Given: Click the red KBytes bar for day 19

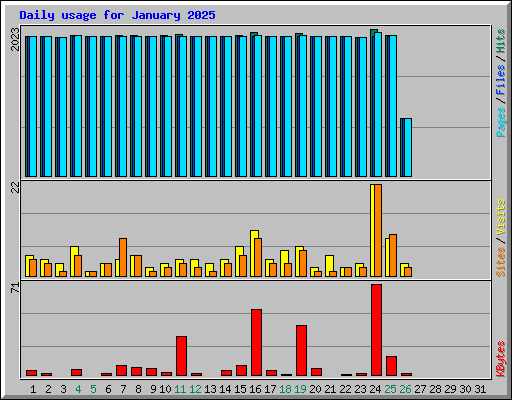Looking at the screenshot, I should click(x=301, y=351).
